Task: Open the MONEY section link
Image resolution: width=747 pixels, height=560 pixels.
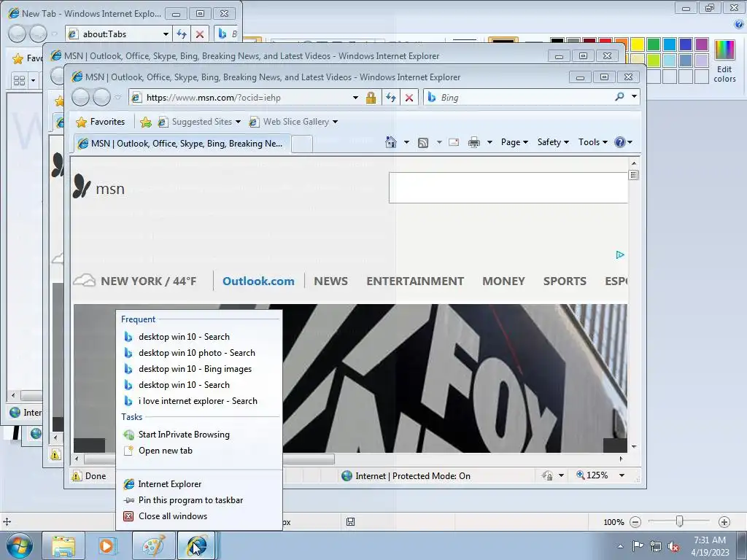Action: pos(503,281)
